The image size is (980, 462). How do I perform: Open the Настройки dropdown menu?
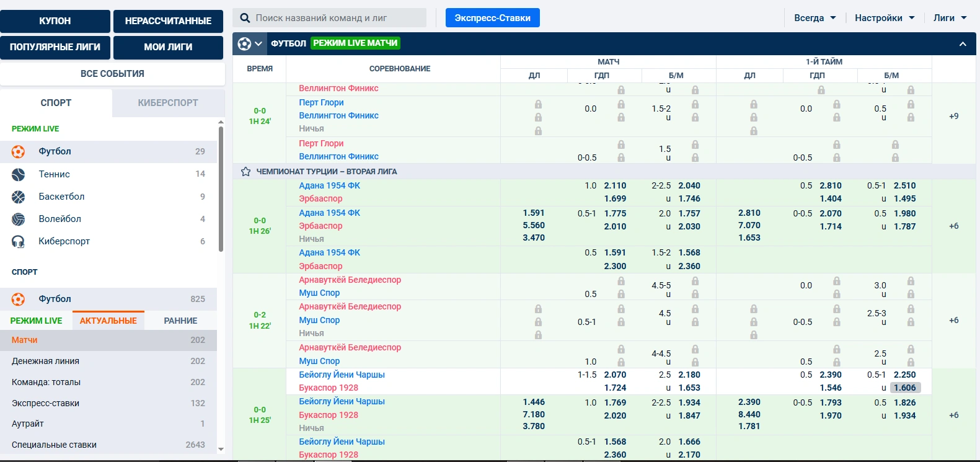point(884,18)
